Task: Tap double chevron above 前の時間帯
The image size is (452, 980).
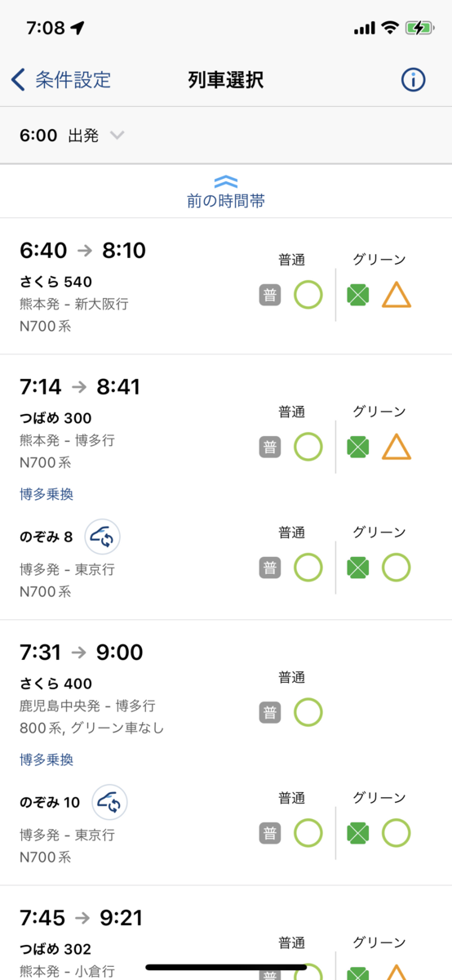Action: [x=226, y=181]
